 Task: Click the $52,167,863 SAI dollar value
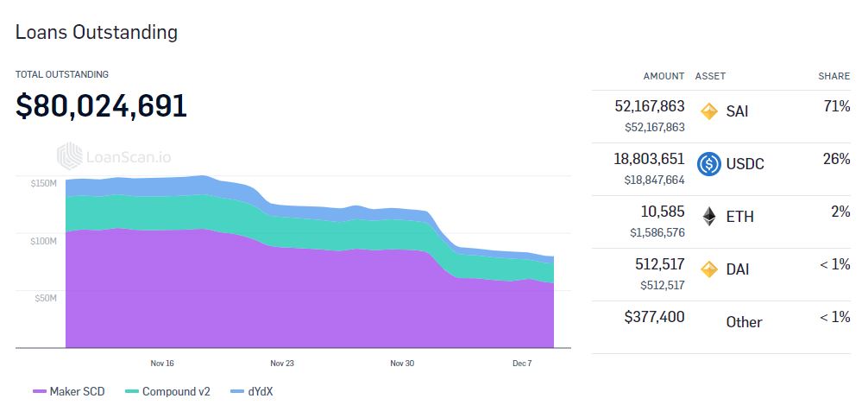point(655,128)
